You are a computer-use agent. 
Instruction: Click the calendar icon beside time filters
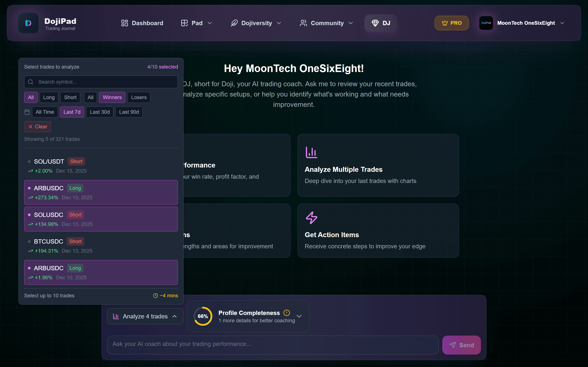pos(27,112)
